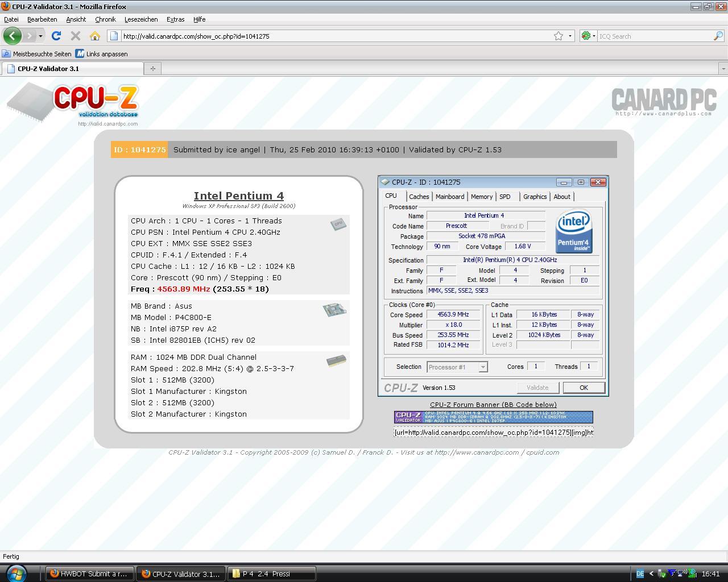
Task: Bookmark this page with star icon
Action: pos(559,36)
